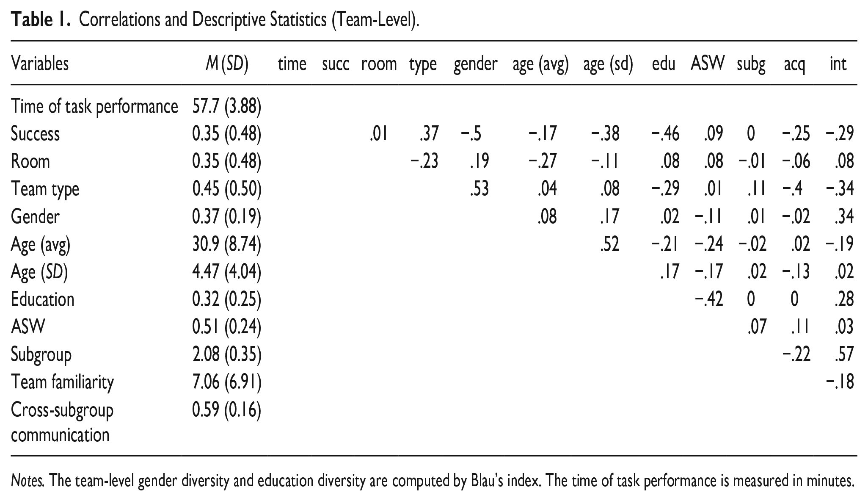Click the 'Education' row label

click(x=42, y=299)
